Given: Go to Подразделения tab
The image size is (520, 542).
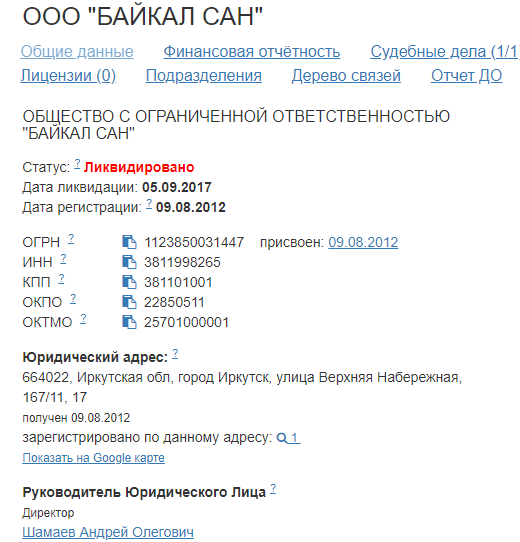Looking at the screenshot, I should click(204, 76).
